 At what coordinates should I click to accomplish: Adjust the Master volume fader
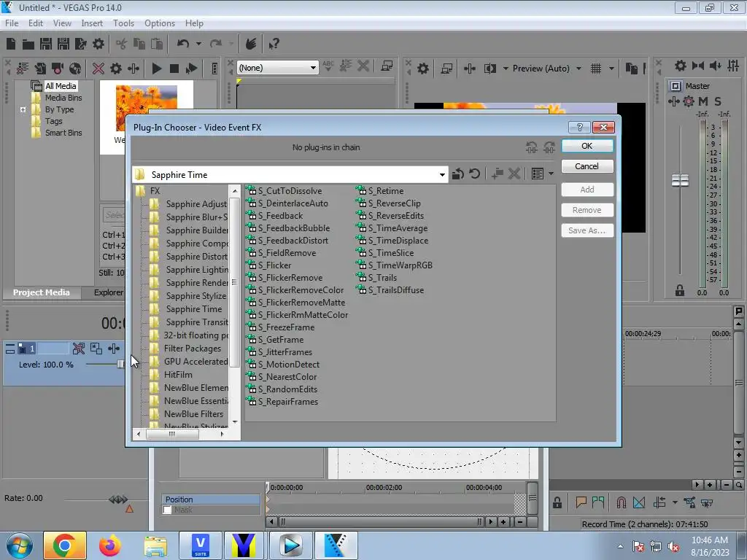coord(681,181)
